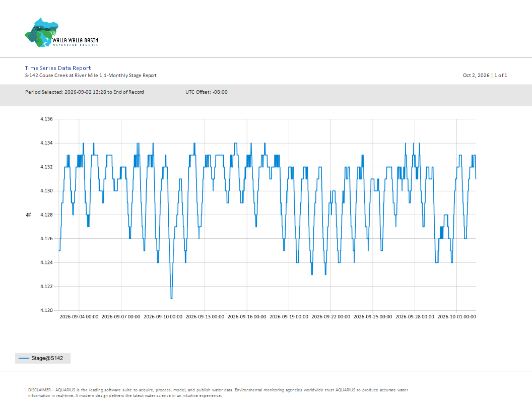Click the blue line swatch in the legend

click(24, 359)
